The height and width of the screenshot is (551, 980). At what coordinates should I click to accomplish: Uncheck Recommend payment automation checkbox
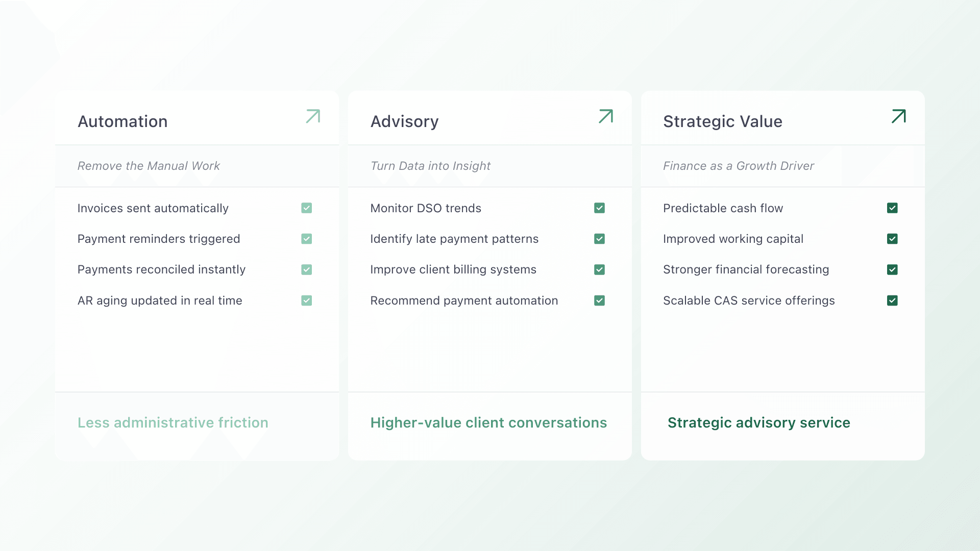pos(599,300)
